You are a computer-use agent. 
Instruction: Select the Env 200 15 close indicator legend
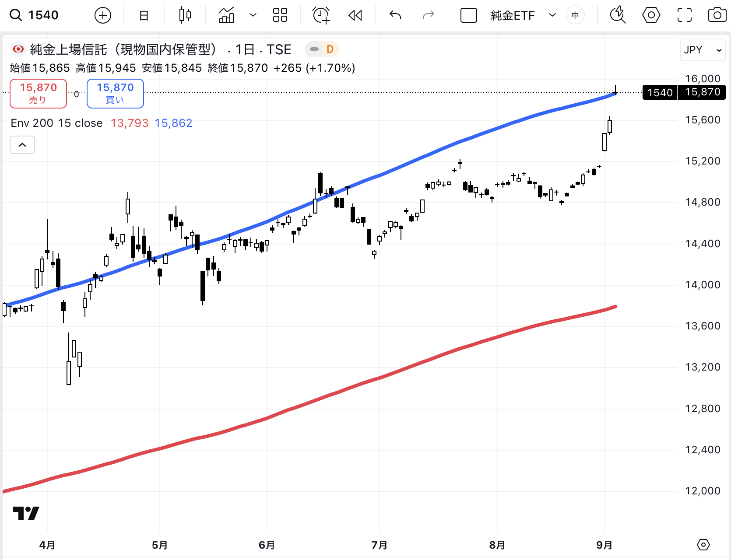click(56, 123)
